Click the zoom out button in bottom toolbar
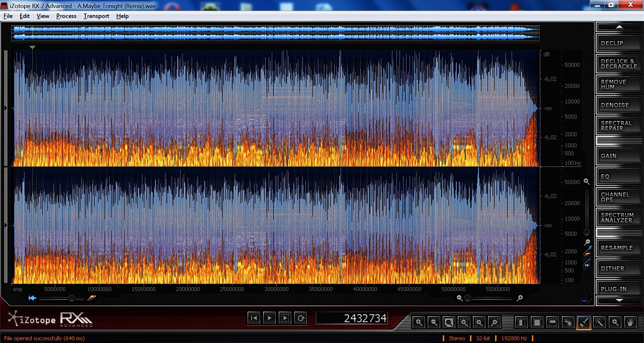Screen dimensions: 644x343 (x=434, y=323)
